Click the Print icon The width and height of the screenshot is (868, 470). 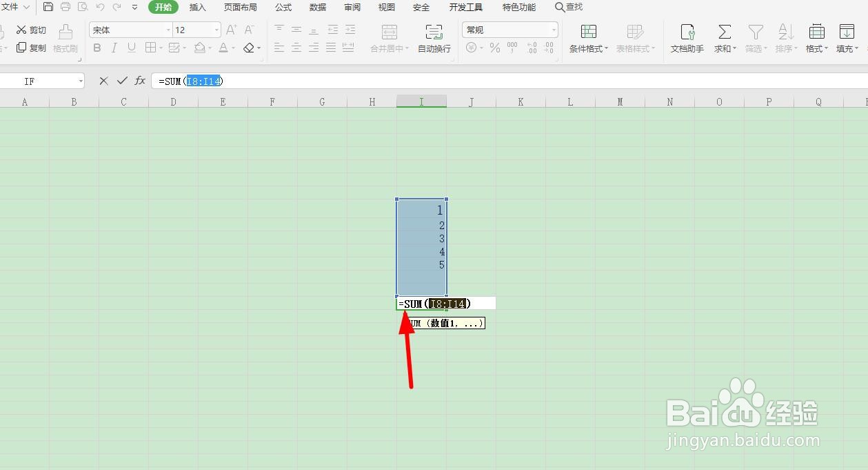pyautogui.click(x=65, y=7)
